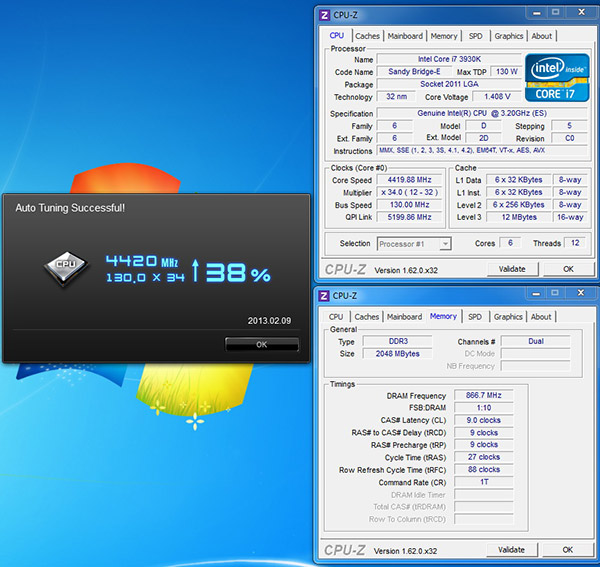Click the Instructions field listing MMX, SSE
This screenshot has width=600, height=567.
click(x=482, y=150)
